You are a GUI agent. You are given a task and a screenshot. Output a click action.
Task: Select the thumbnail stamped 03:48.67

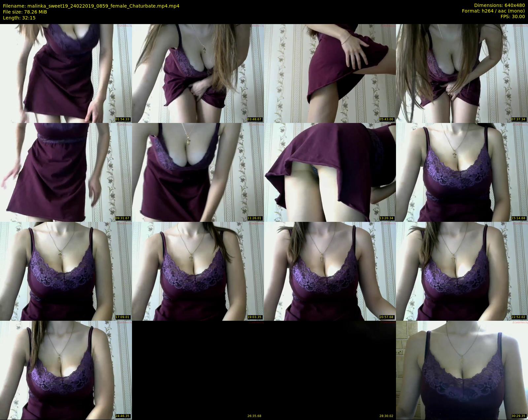(198, 73)
